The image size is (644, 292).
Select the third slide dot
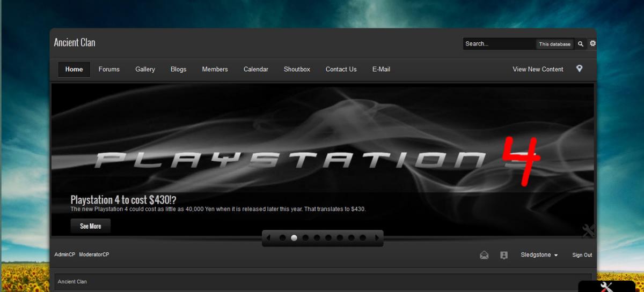pyautogui.click(x=305, y=238)
